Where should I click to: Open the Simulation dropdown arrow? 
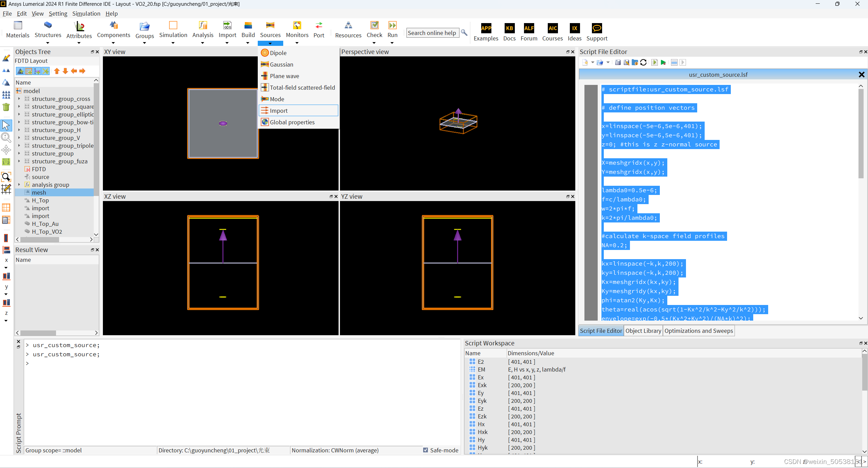point(173,43)
